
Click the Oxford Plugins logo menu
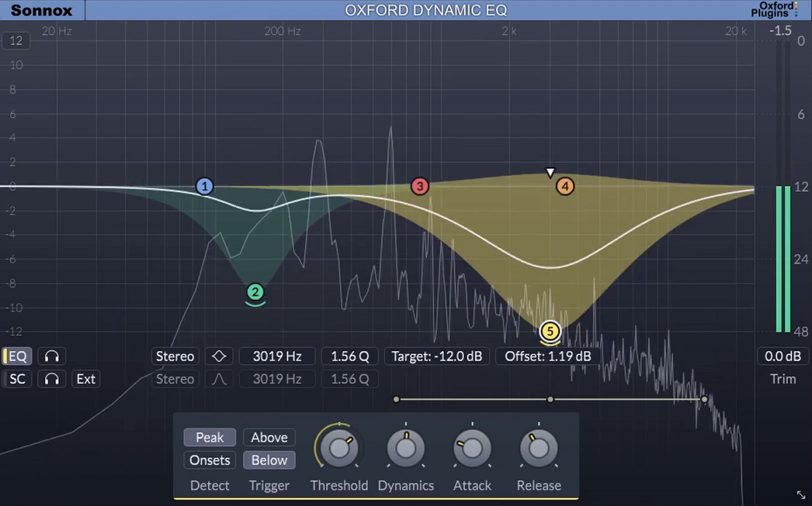point(774,9)
